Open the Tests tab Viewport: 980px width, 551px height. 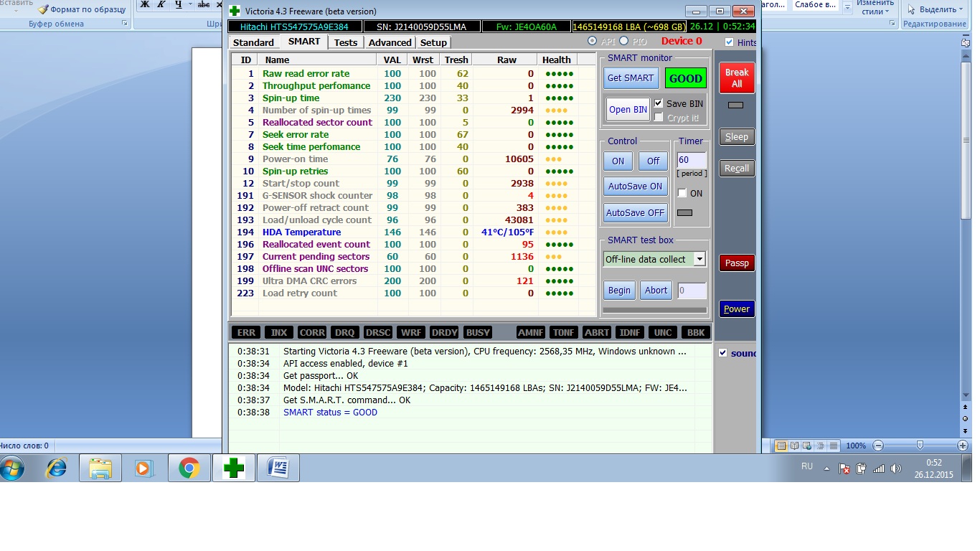click(x=346, y=42)
